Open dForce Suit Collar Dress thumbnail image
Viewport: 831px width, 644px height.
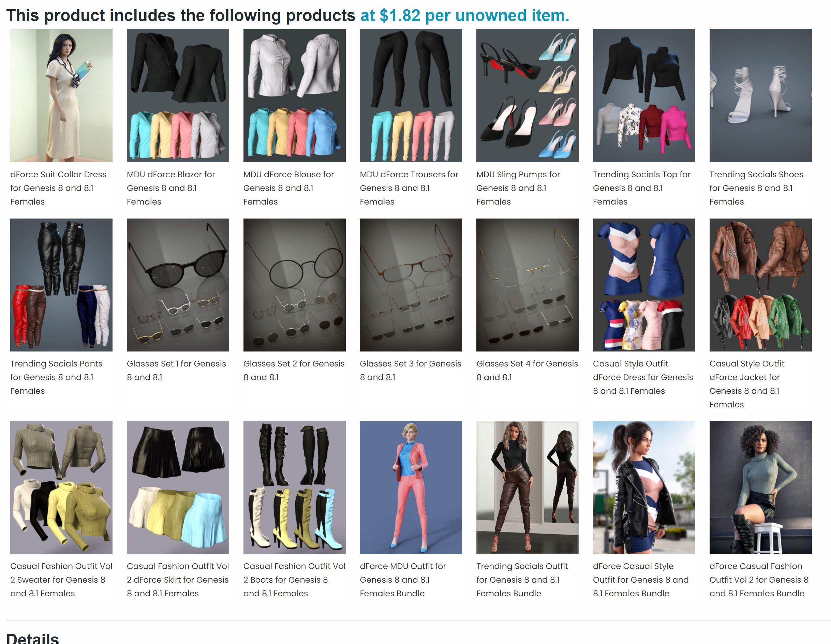[x=61, y=95]
